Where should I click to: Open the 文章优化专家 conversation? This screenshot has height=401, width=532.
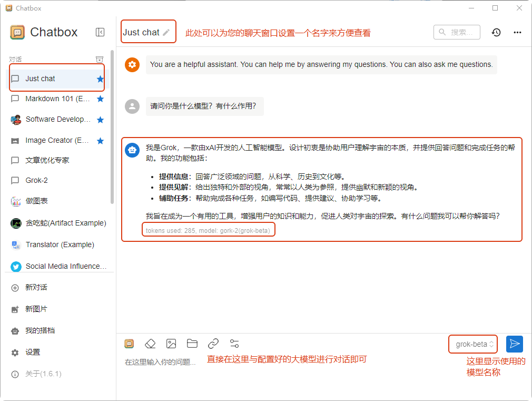pos(57,160)
